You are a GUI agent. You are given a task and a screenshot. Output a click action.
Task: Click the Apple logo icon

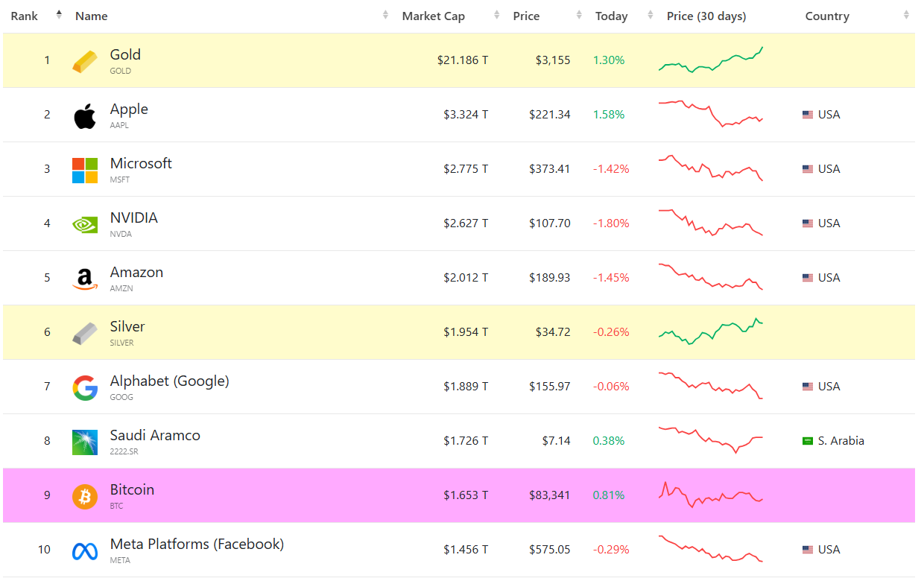84,116
